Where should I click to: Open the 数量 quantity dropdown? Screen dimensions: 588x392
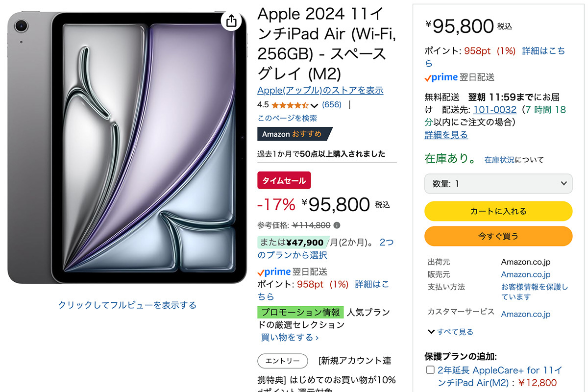tap(498, 184)
